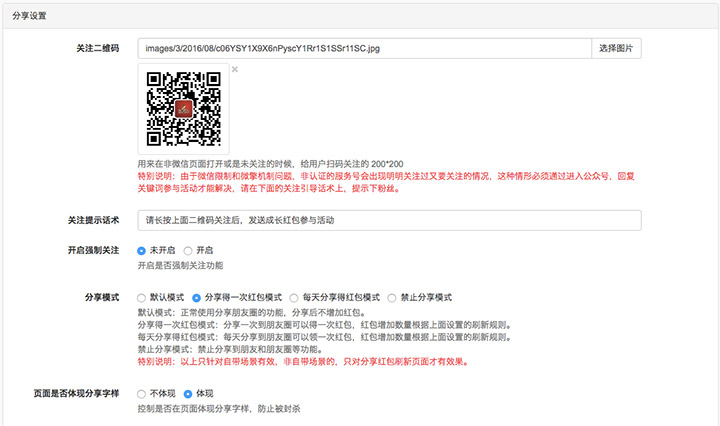Click the description line starting 禁止分享模式：禁止分享
Image resolution: width=720 pixels, height=426 pixels.
tap(230, 349)
